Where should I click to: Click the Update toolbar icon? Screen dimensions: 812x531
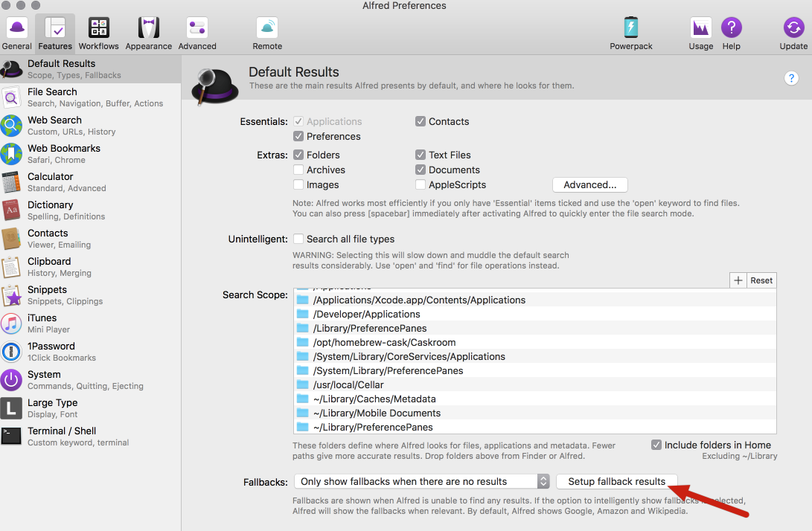click(793, 28)
